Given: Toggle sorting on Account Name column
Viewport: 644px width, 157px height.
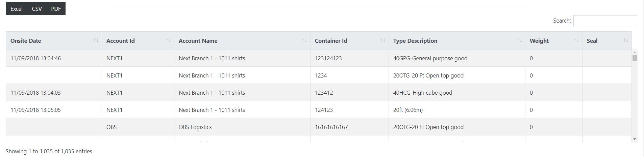Looking at the screenshot, I should pyautogui.click(x=304, y=40).
